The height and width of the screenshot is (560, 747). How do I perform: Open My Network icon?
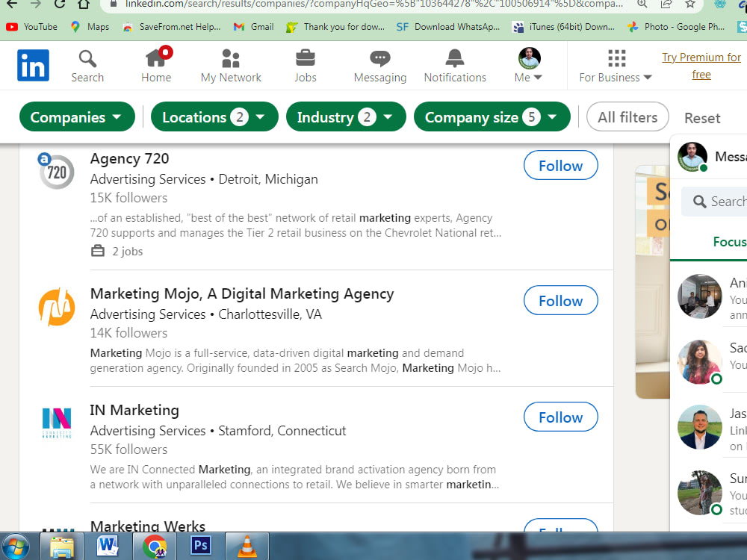pyautogui.click(x=231, y=66)
